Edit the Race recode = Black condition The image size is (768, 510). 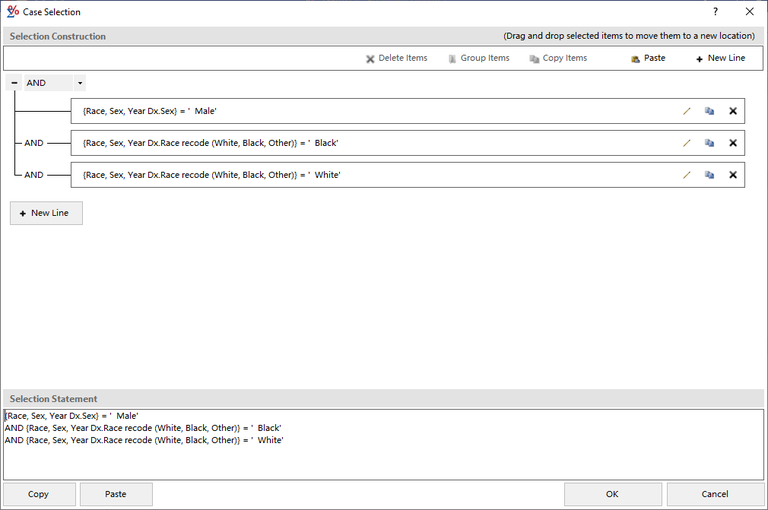pos(687,143)
